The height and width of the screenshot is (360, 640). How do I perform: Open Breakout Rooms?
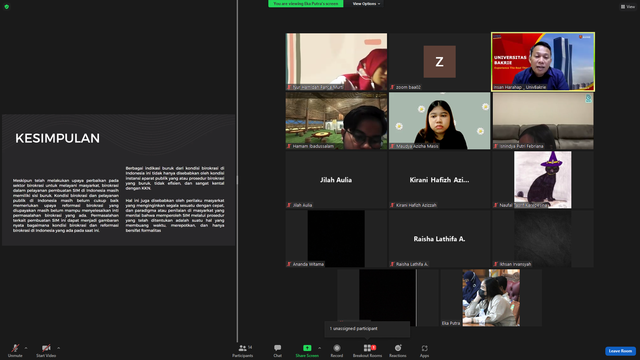[367, 350]
